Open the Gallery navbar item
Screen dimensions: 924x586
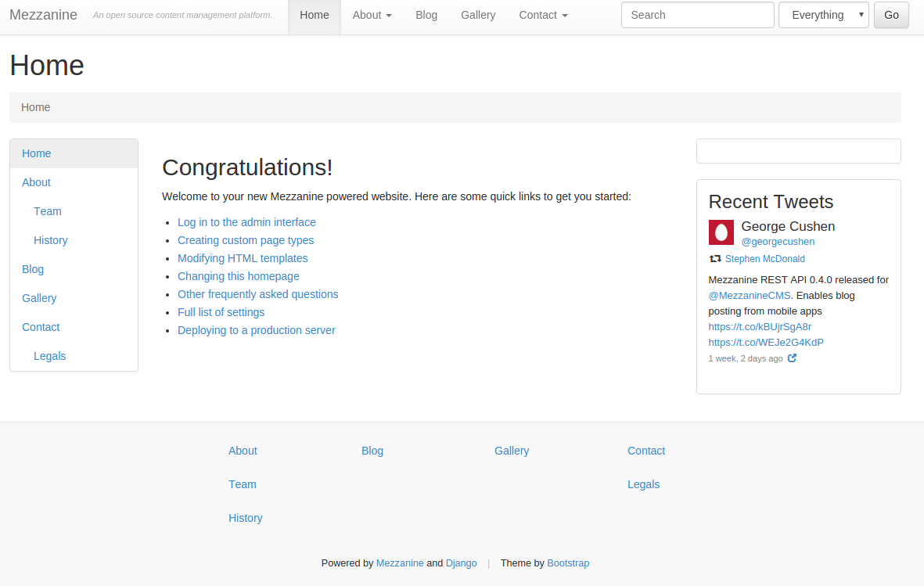(x=478, y=15)
